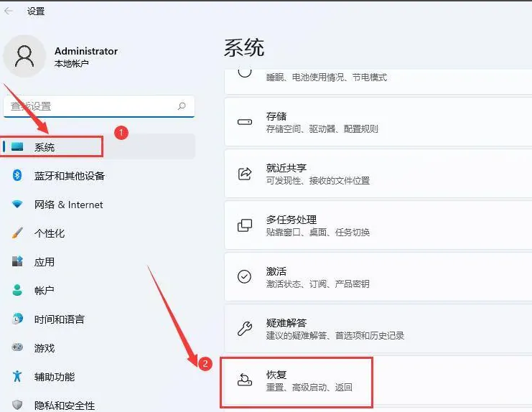Click the accessibility figure icon
532x412 pixels.
coord(17,376)
